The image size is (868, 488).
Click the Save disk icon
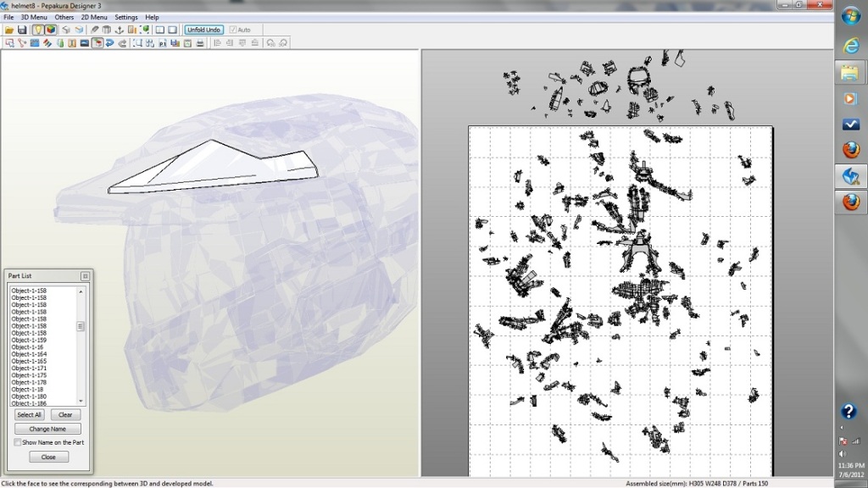(x=22, y=30)
